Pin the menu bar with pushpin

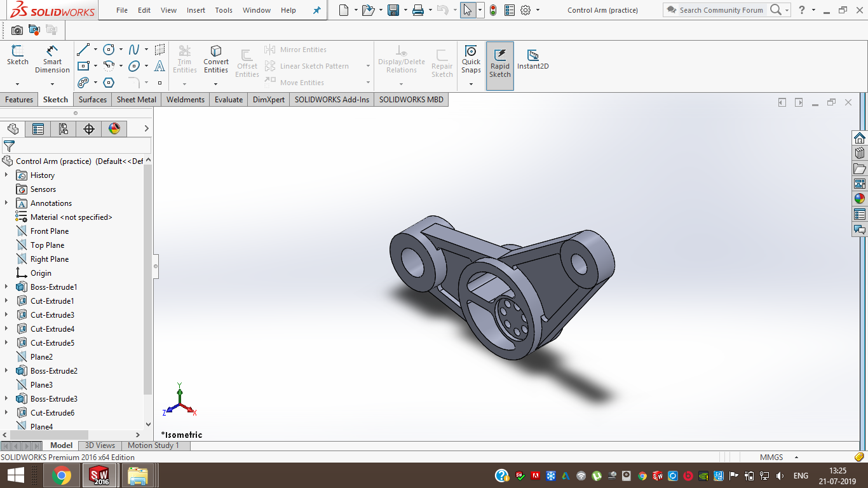click(x=317, y=10)
